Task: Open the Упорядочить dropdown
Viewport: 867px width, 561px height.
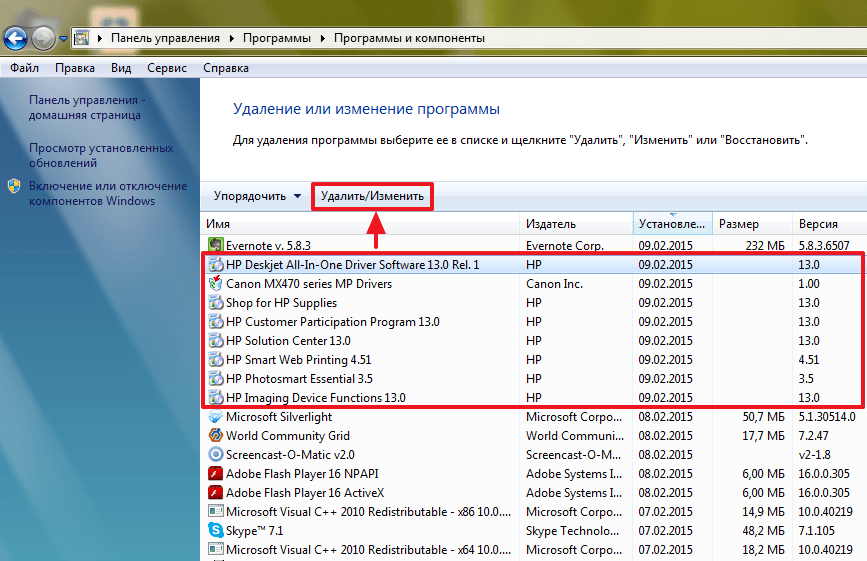Action: point(257,196)
